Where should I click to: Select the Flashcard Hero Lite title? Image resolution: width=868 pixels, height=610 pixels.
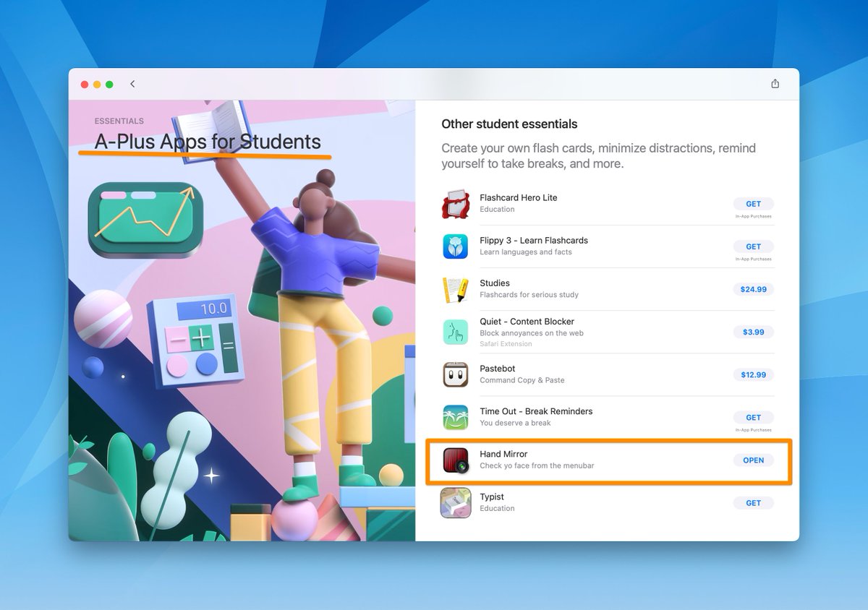click(519, 198)
